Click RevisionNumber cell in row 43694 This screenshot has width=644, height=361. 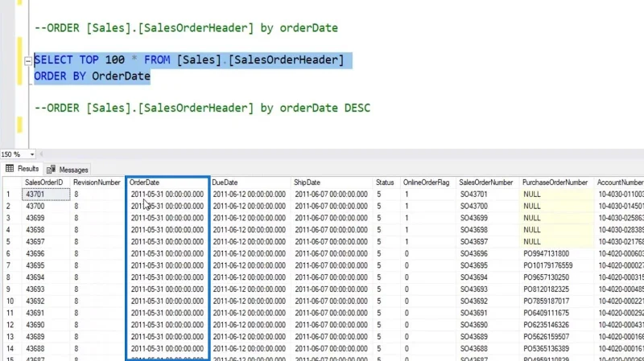point(97,277)
